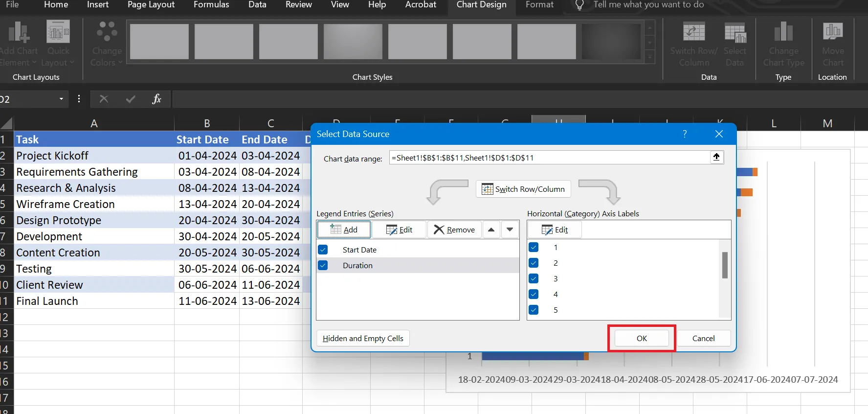Collapse the chart data range selector arrow
Image resolution: width=868 pixels, height=414 pixels.
(716, 157)
